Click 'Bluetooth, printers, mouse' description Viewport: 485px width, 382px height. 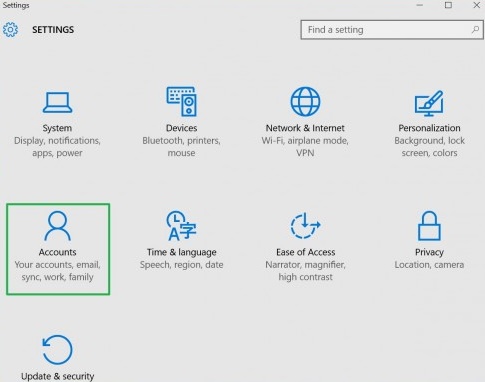click(x=181, y=147)
